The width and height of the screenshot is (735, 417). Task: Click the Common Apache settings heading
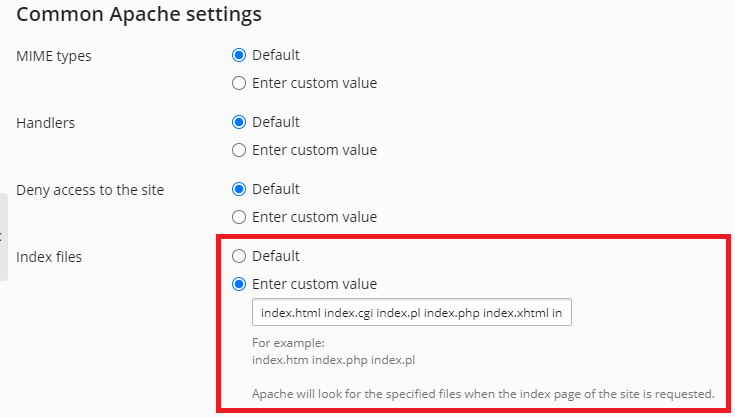[139, 15]
